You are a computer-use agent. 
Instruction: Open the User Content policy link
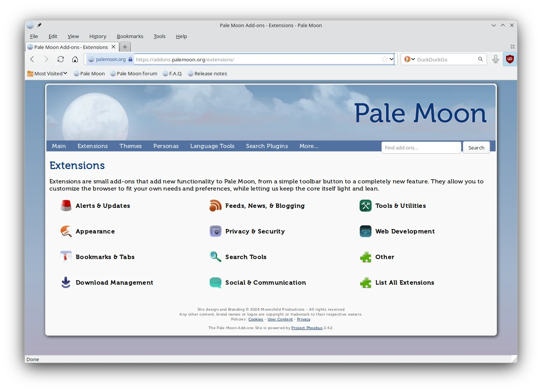280,319
